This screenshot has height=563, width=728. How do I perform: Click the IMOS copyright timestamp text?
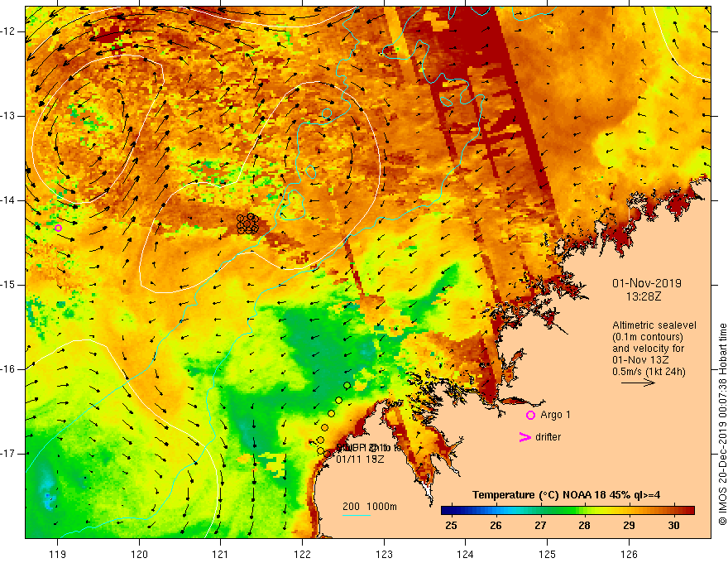coord(722,425)
